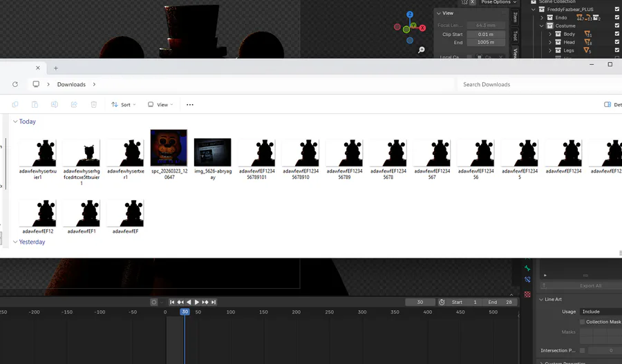Jump to previous keyframe in Blender timeline
The width and height of the screenshot is (622, 364).
tap(180, 302)
